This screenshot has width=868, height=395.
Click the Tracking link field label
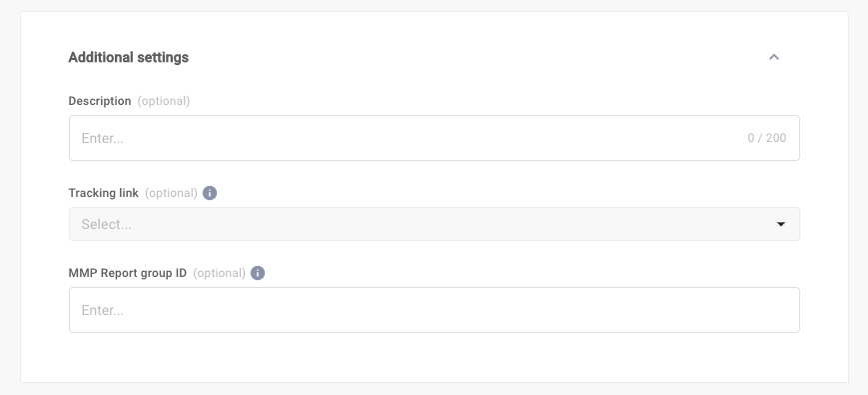pos(104,193)
